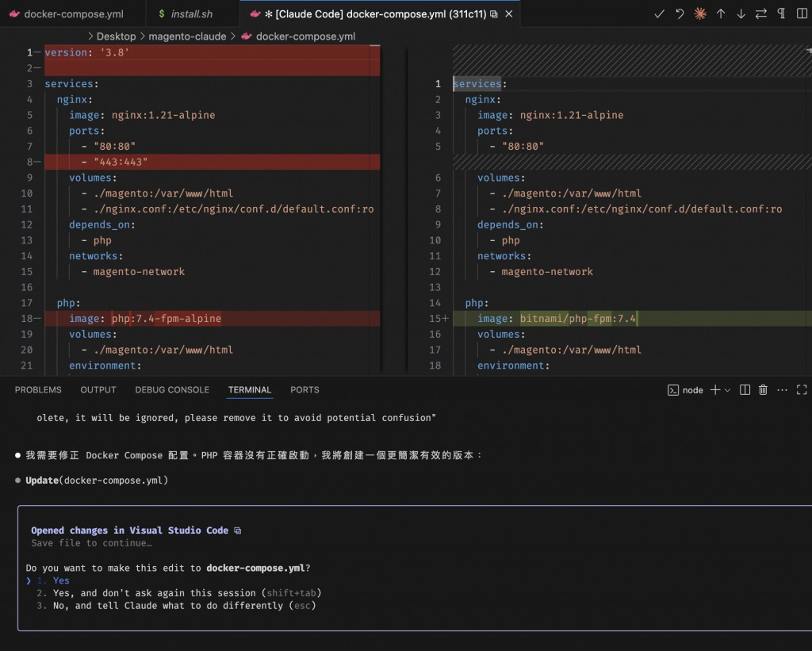
Task: Click nginx: key in the left pane
Action: point(75,99)
